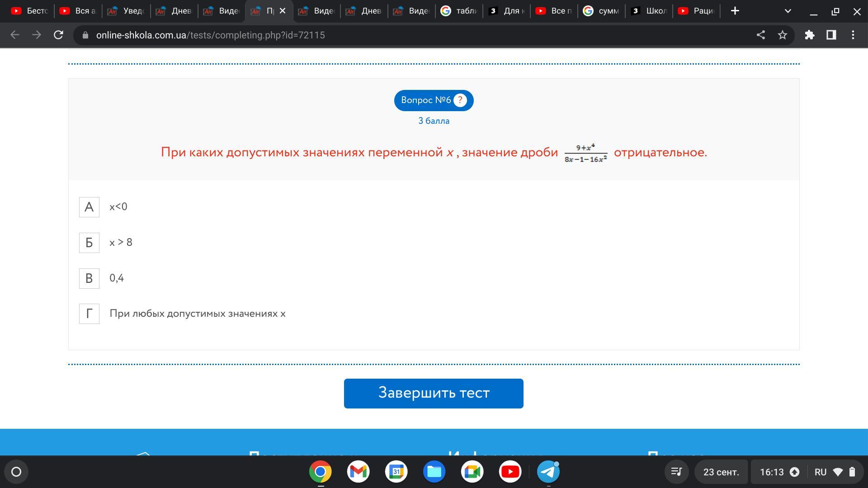Select answer Г any admissible x
This screenshot has height=488, width=868.
point(89,314)
